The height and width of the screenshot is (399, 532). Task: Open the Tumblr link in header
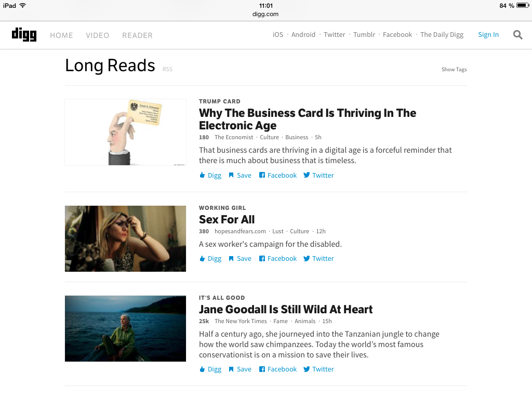364,35
